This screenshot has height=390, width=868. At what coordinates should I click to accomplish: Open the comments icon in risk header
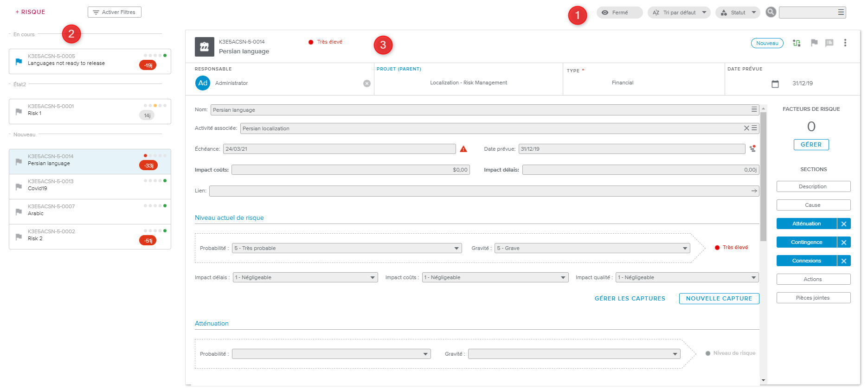point(829,43)
